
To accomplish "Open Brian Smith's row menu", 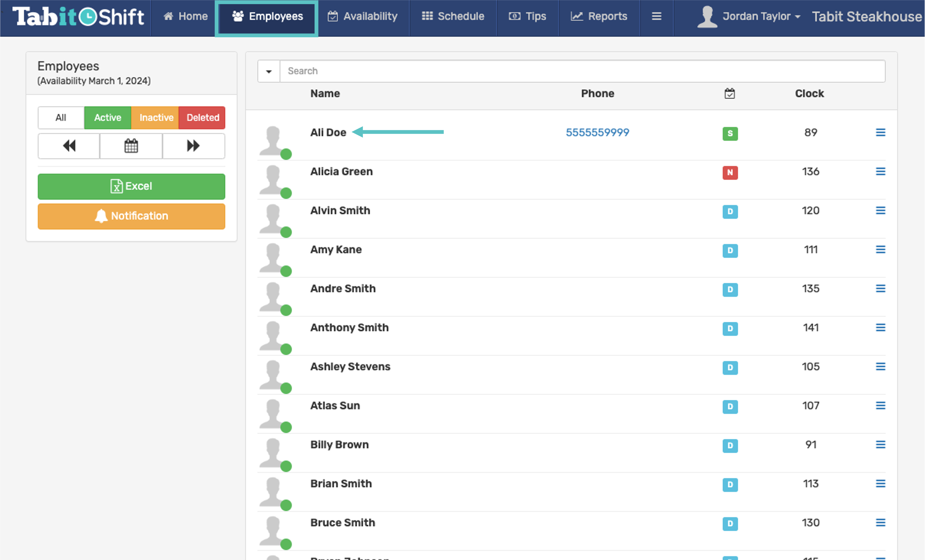I will coord(881,484).
